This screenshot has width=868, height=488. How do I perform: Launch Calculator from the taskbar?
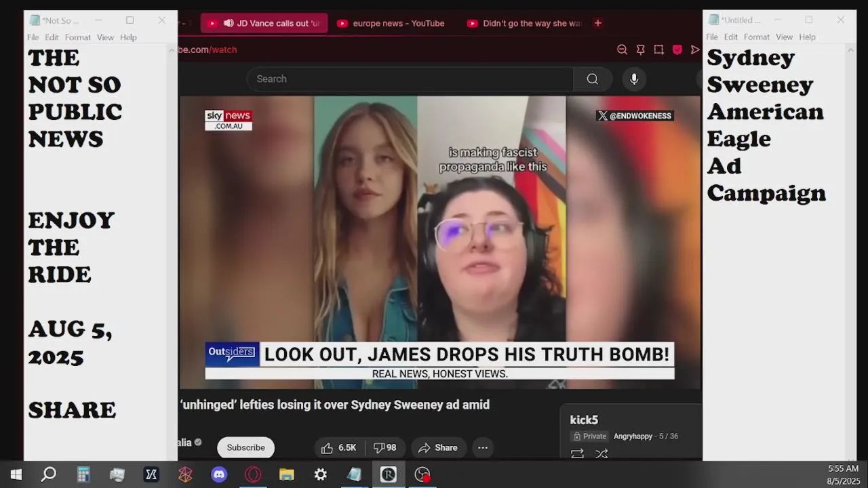(83, 474)
